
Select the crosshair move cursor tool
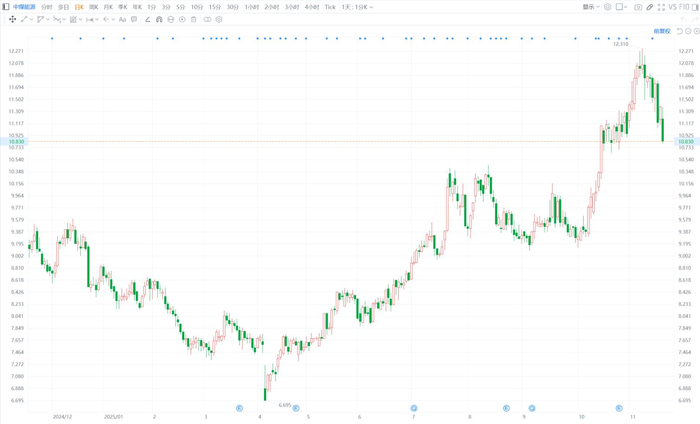point(12,19)
